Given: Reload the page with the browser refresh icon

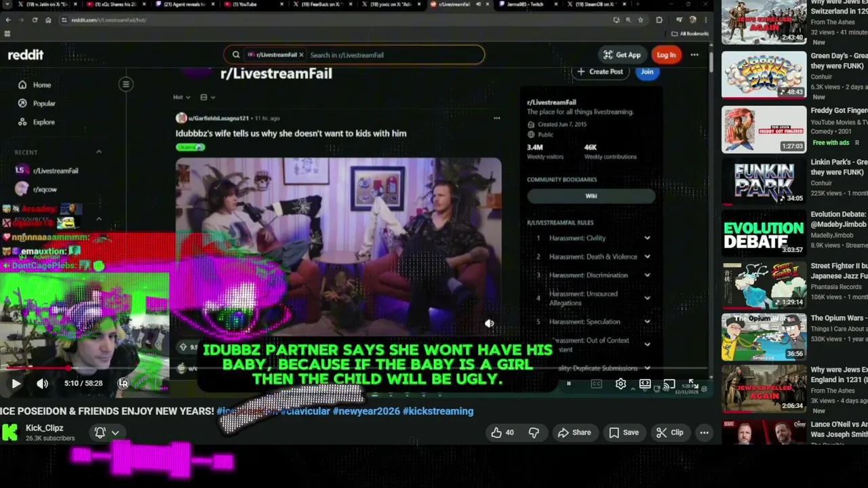Looking at the screenshot, I should [35, 20].
